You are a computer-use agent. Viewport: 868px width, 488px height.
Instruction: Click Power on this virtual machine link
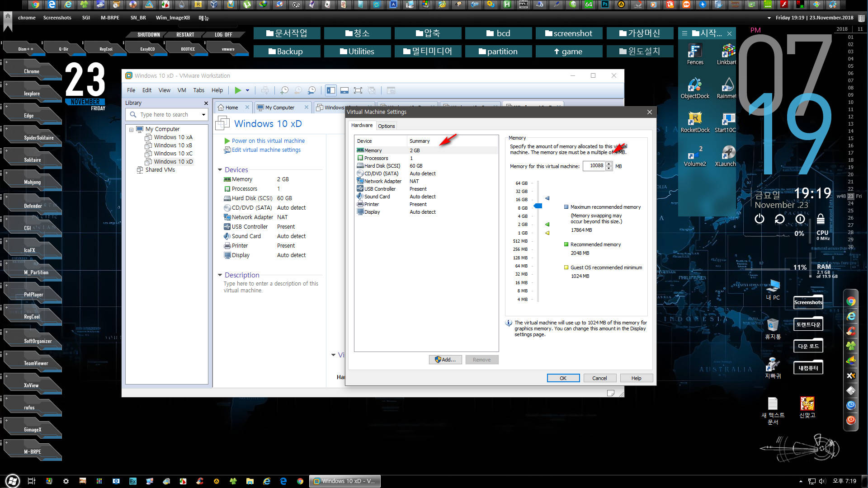(x=268, y=141)
